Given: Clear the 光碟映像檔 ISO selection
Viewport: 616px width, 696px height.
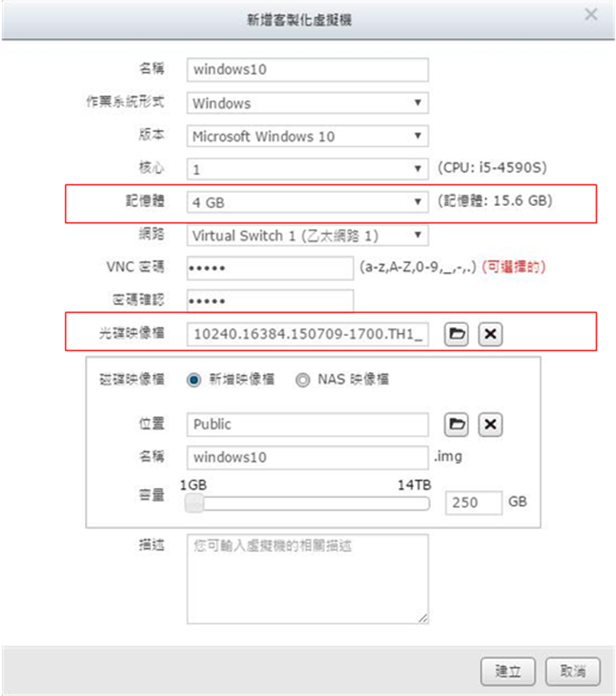Looking at the screenshot, I should pos(490,335).
